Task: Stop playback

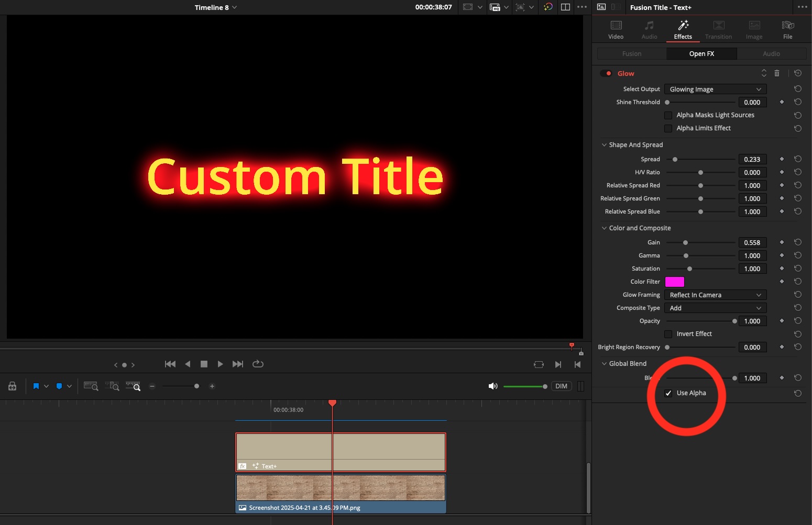Action: click(204, 364)
